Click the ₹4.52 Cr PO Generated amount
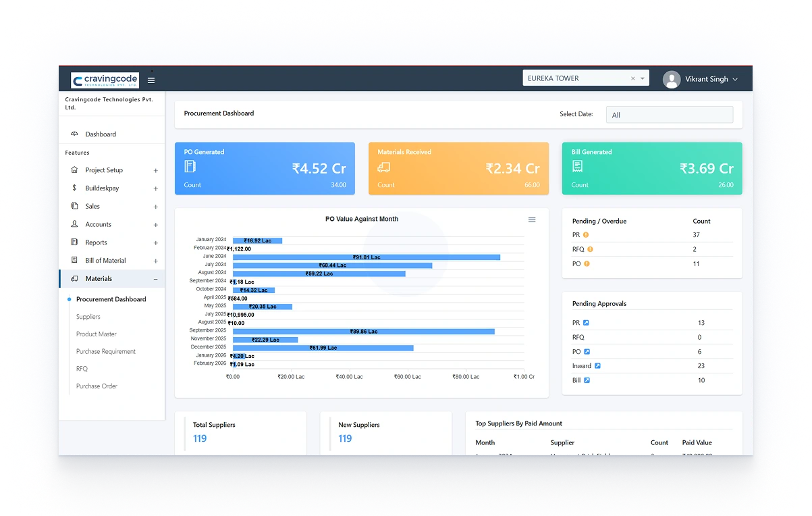Image resolution: width=812 pixels, height=516 pixels. (319, 169)
